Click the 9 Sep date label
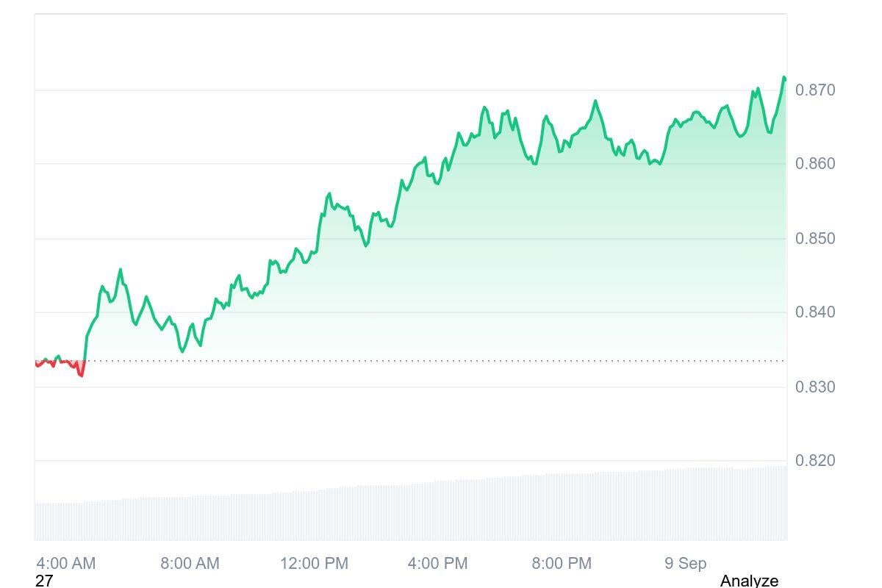This screenshot has height=588, width=882. pos(685,564)
